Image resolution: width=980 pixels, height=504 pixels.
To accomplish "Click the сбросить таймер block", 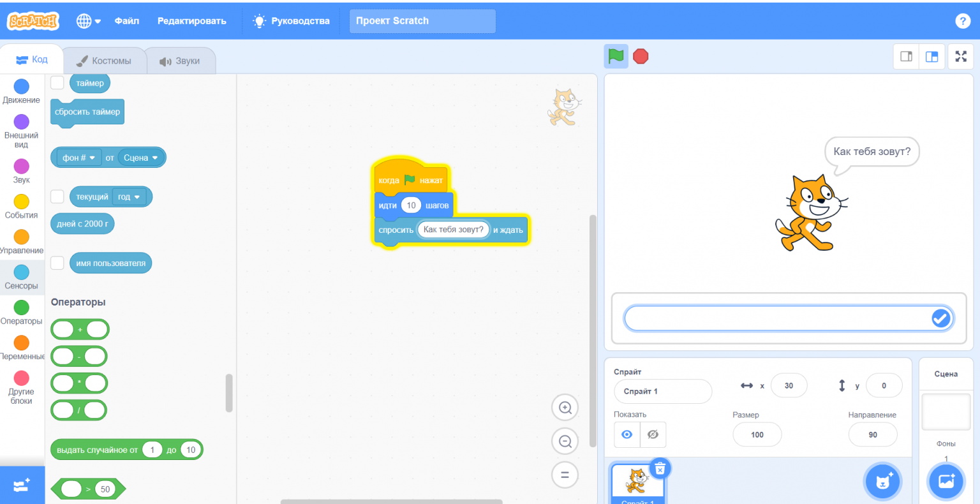I will (x=87, y=112).
